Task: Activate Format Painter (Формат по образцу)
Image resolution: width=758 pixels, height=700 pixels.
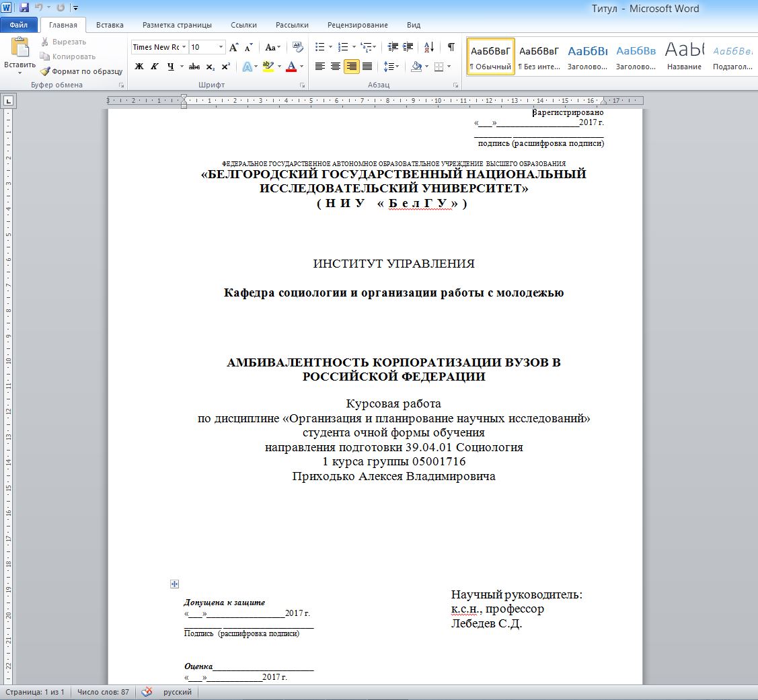Action: point(81,71)
